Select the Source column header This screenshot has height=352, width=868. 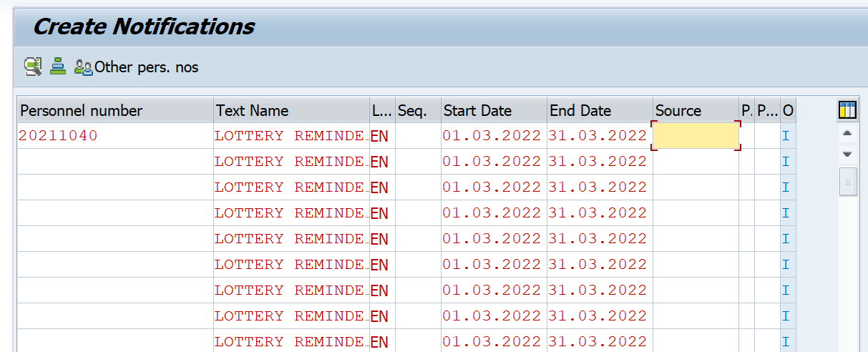click(696, 110)
